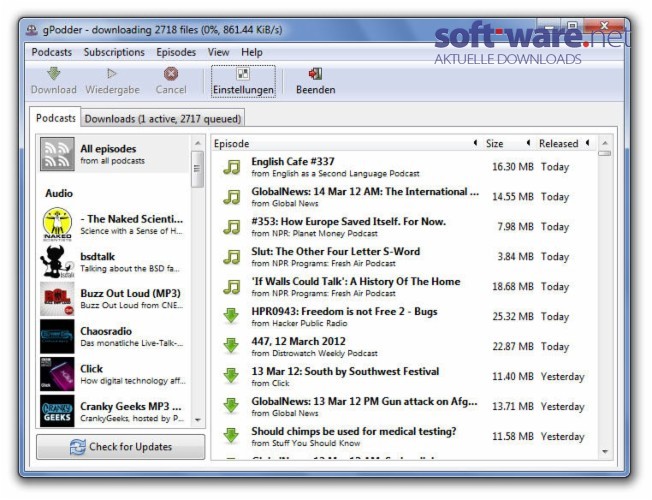This screenshot has height=500, width=652.
Task: Open the Subscriptions menu
Action: pos(114,52)
